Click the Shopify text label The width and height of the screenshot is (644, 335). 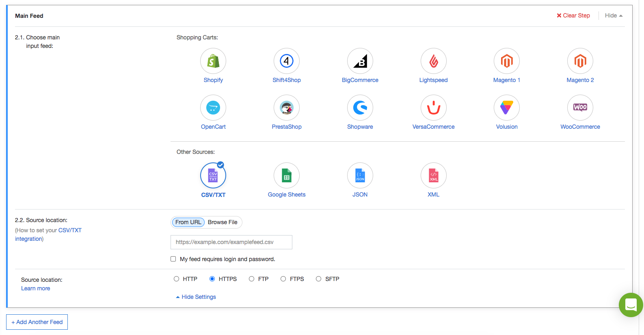pyautogui.click(x=213, y=80)
